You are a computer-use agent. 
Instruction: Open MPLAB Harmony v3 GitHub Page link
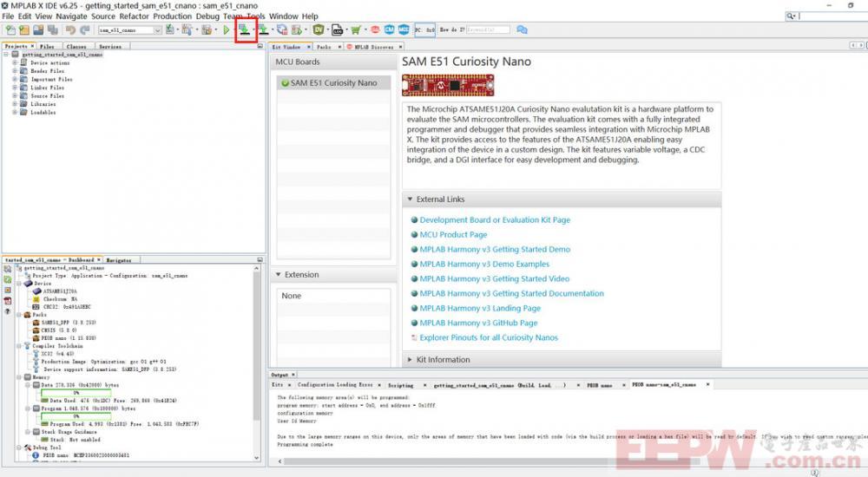click(478, 323)
